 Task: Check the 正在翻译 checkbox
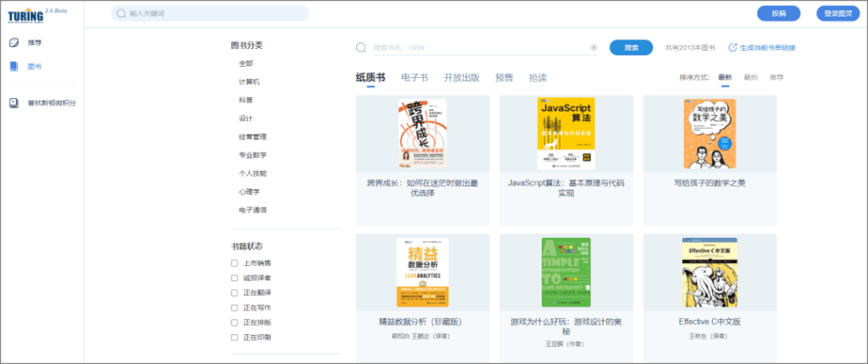(235, 293)
